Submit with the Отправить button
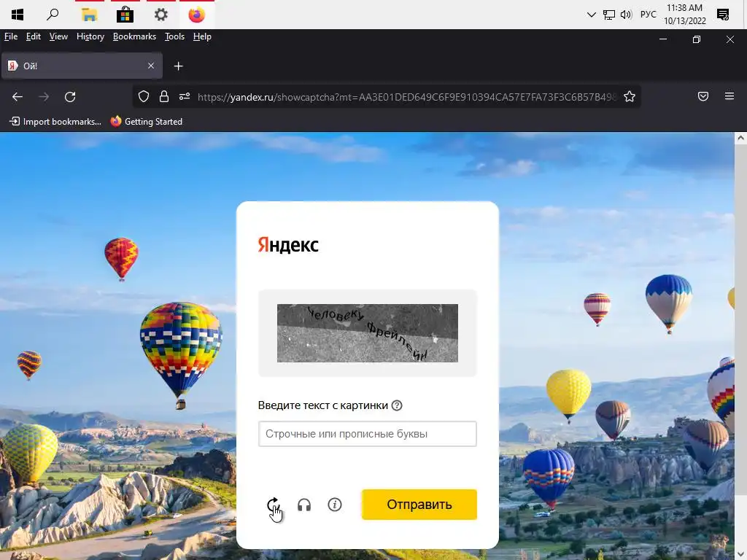 (x=419, y=505)
